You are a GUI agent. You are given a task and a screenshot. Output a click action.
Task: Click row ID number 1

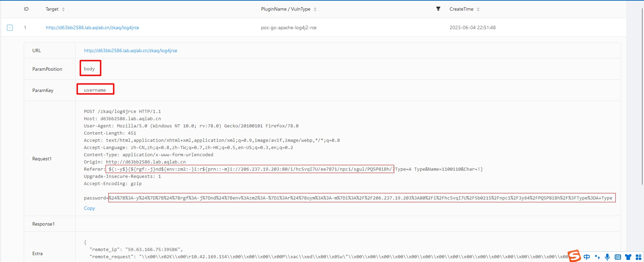pyautogui.click(x=25, y=27)
